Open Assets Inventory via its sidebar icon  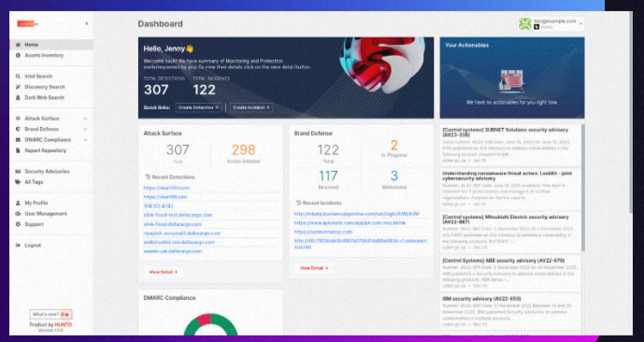click(x=18, y=55)
